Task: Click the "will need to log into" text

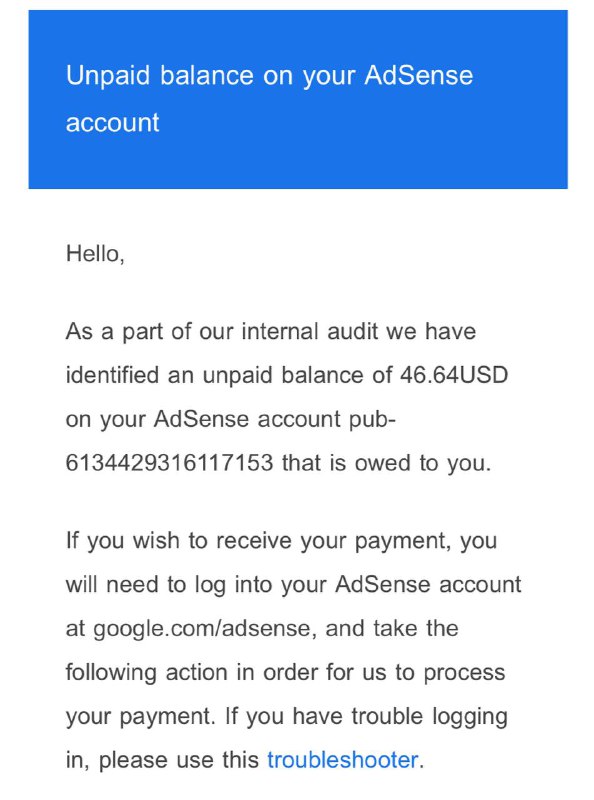Action: (197, 585)
